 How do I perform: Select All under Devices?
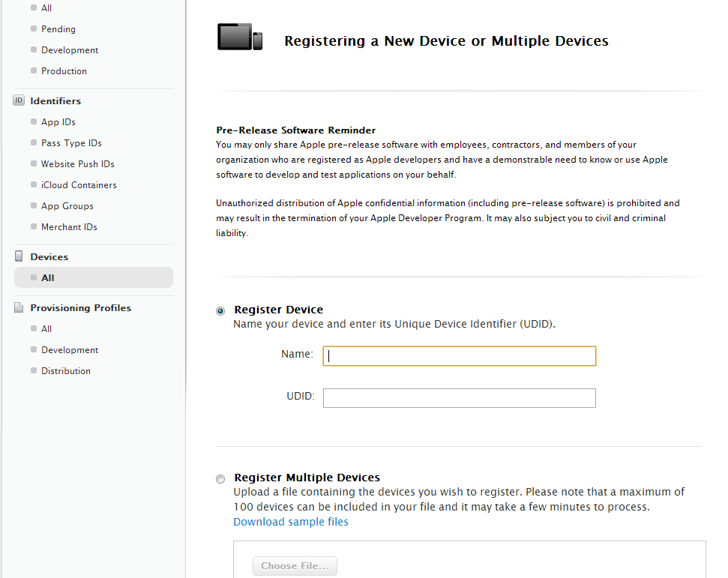93,277
